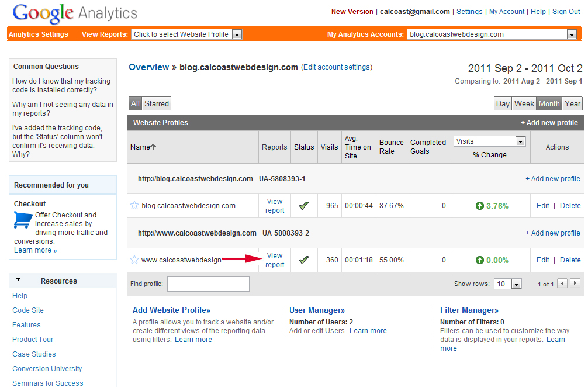The height and width of the screenshot is (387, 588).
Task: Open Analytics Settings in orange bar
Action: pos(39,34)
